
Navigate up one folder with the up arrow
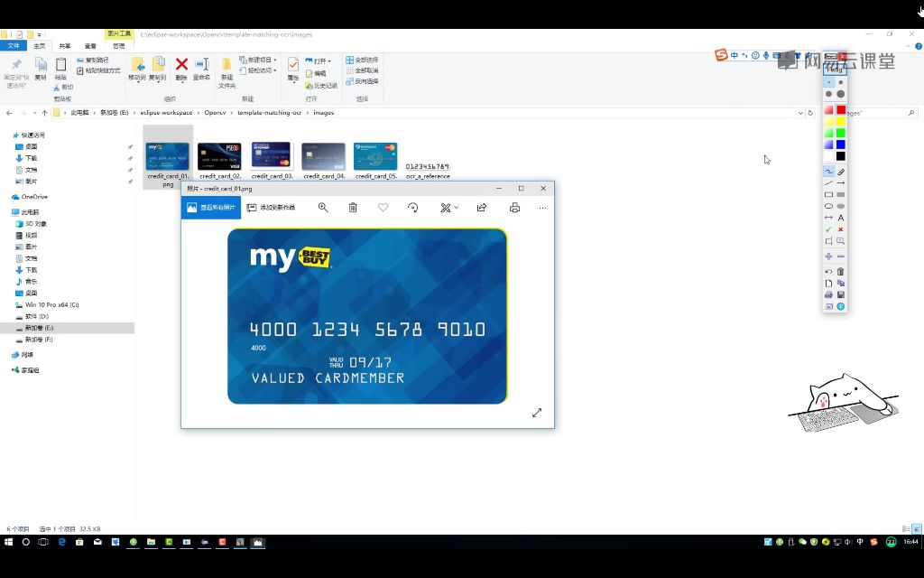[44, 113]
